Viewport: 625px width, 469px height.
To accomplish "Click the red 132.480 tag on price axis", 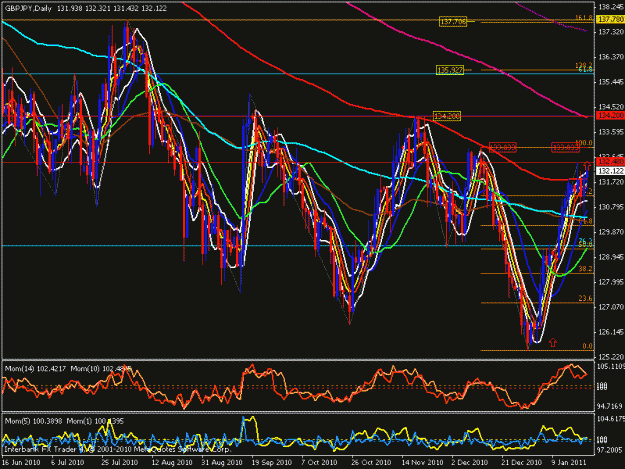I will click(x=611, y=162).
